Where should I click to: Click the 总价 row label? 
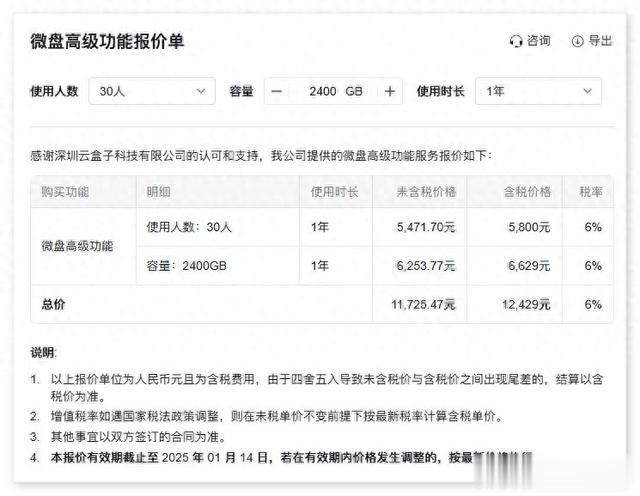coord(53,305)
